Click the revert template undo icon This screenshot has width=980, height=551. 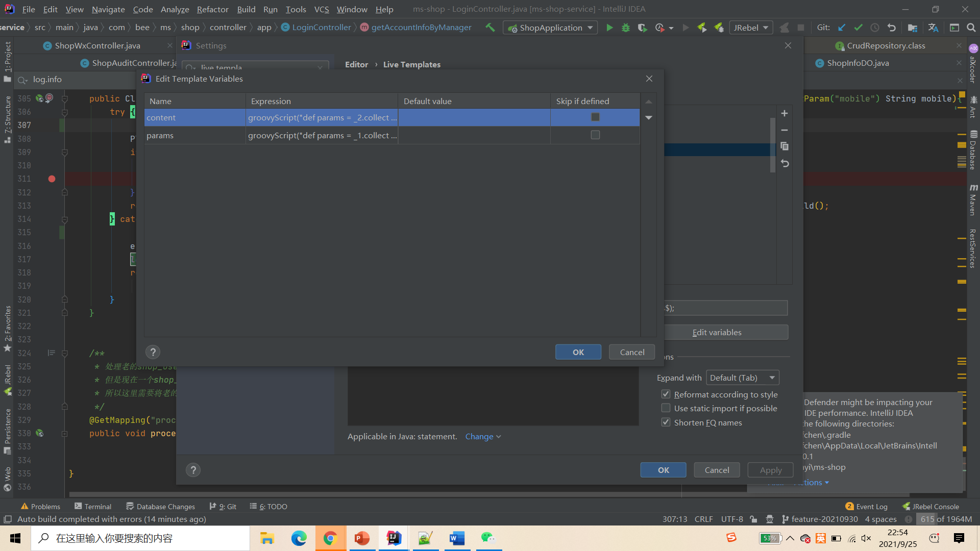coord(785,163)
